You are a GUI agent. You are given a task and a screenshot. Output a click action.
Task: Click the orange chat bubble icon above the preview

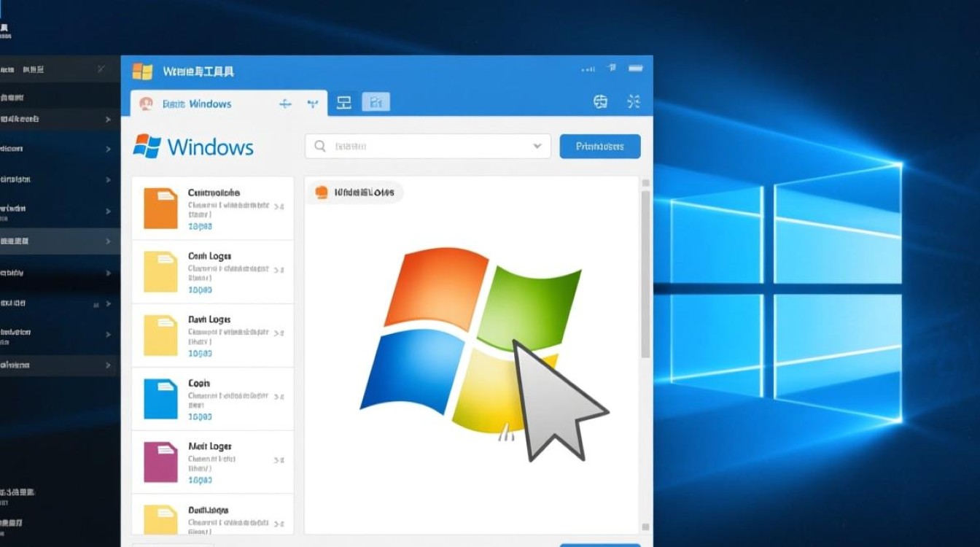pos(321,193)
